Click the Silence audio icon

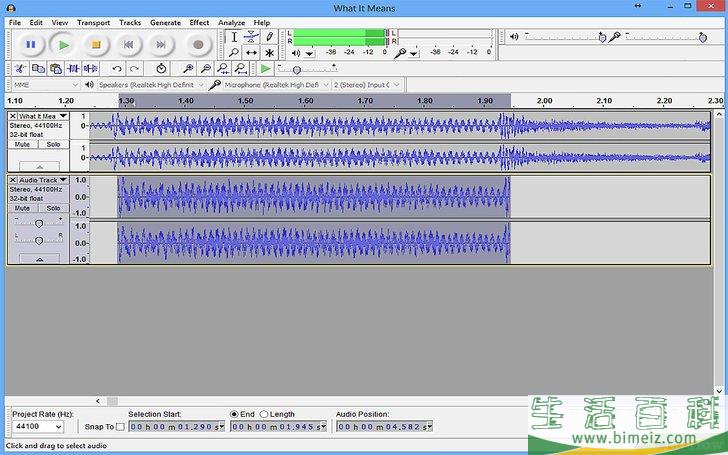[x=91, y=69]
